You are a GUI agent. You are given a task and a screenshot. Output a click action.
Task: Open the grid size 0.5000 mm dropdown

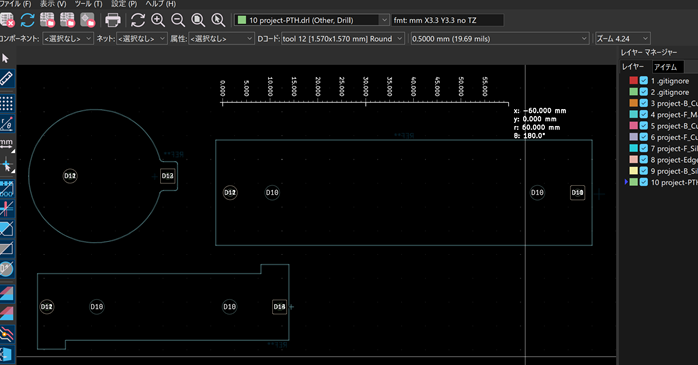point(499,39)
